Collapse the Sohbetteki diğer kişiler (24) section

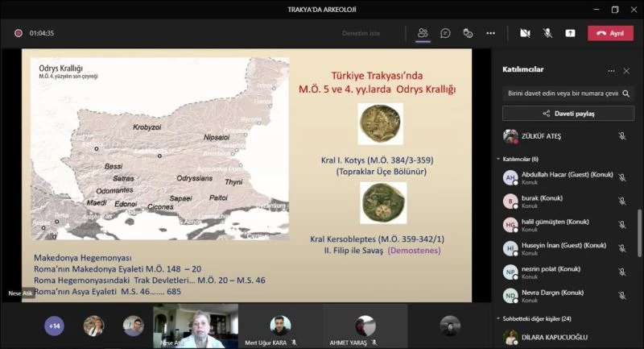[x=498, y=318]
